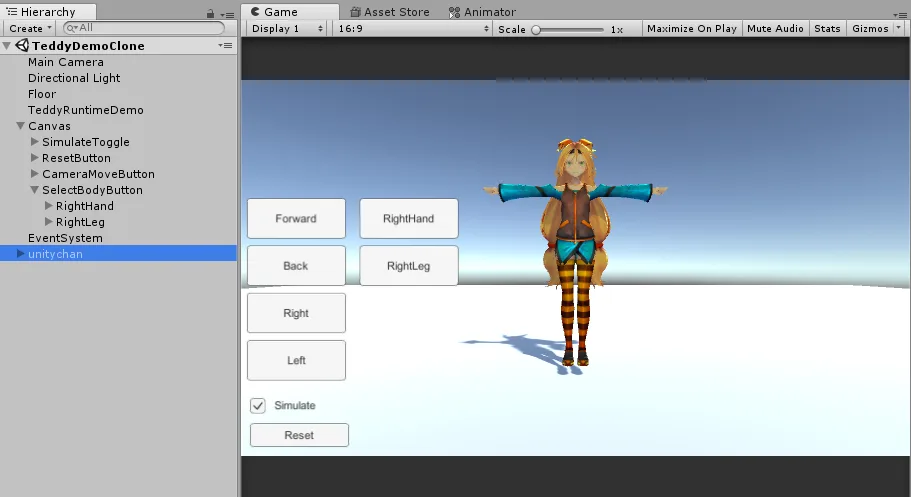This screenshot has height=497, width=911.
Task: Open the 16:9 aspect ratio dropdown
Action: coord(413,28)
